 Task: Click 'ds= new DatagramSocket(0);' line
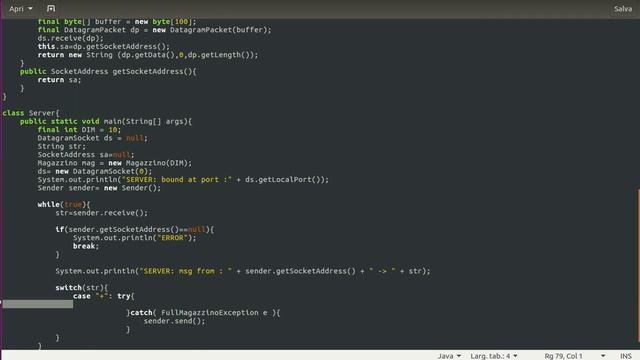95,171
